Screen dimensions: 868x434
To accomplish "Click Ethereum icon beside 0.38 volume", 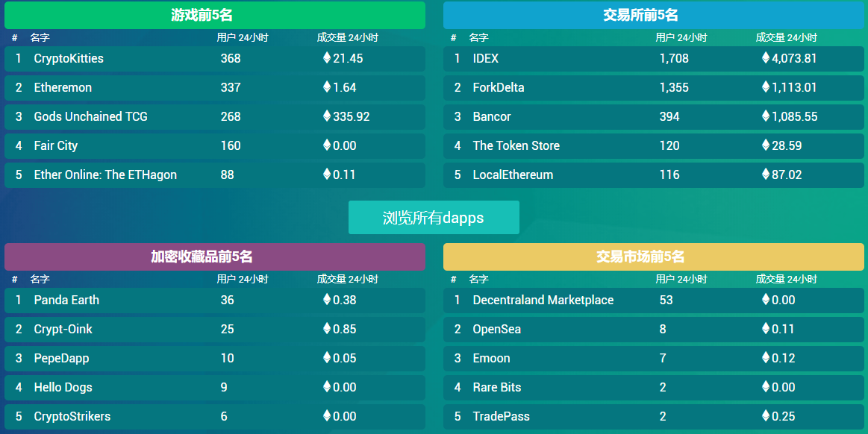I will (327, 299).
